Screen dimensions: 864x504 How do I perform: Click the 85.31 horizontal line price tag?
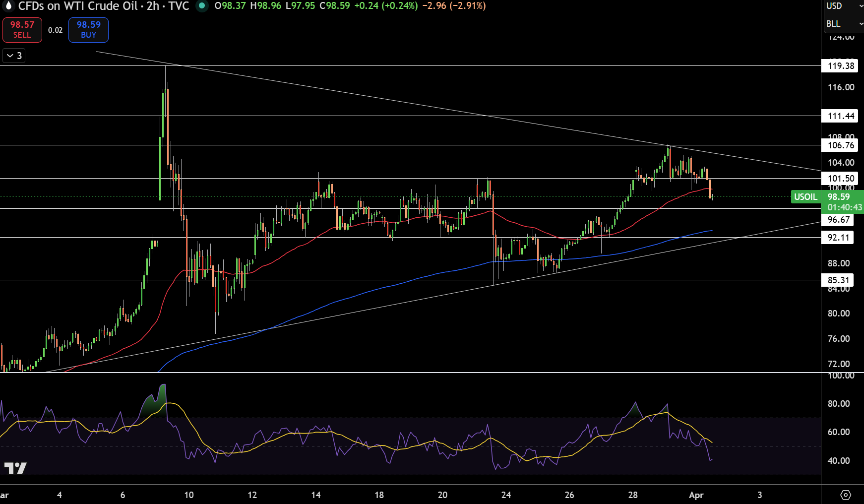coord(838,280)
